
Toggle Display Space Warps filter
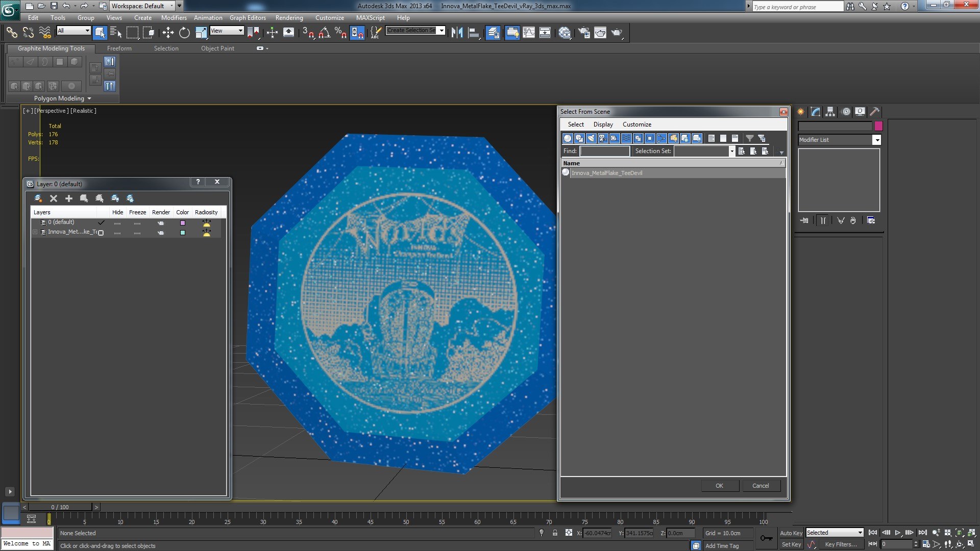[x=626, y=138]
